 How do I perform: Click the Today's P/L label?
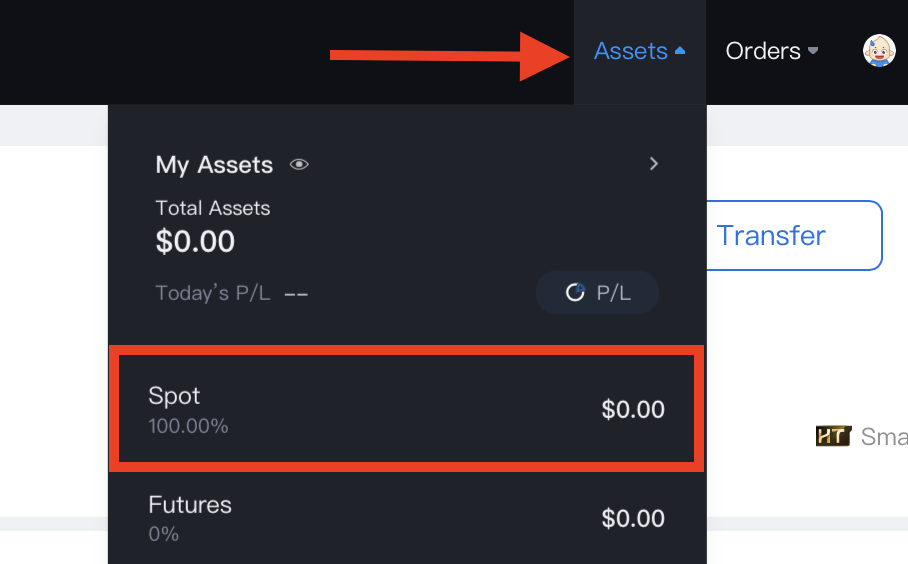pyautogui.click(x=213, y=294)
